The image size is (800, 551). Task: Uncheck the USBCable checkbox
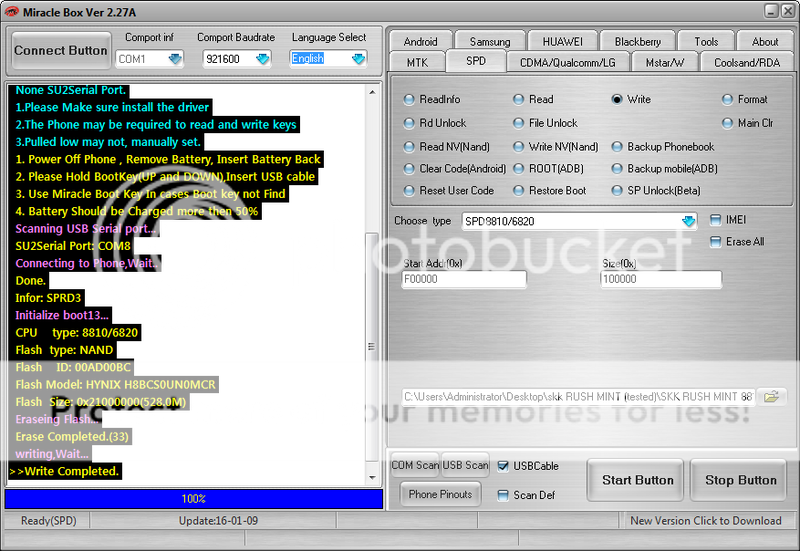click(x=504, y=466)
